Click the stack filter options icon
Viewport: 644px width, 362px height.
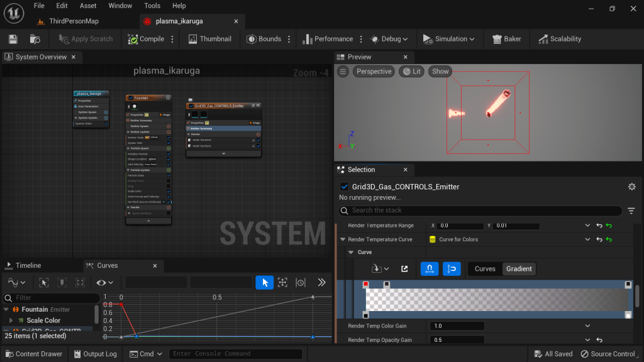[x=631, y=211]
